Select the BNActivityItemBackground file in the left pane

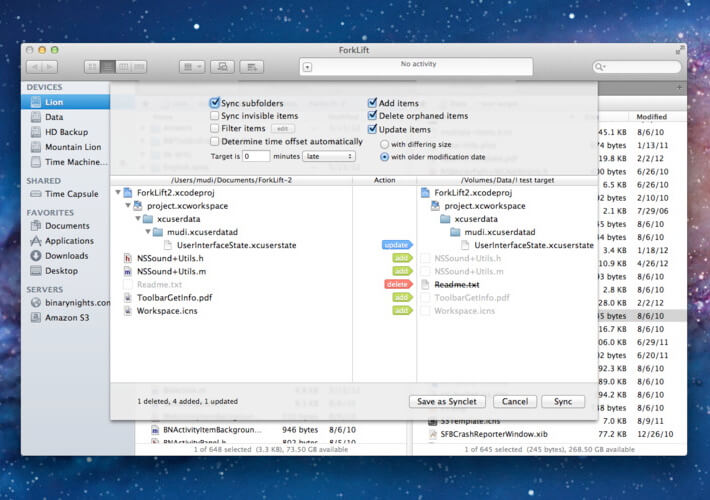(x=212, y=429)
